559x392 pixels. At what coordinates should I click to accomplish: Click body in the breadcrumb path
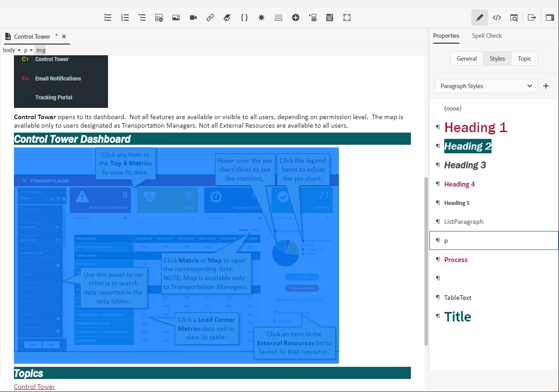coord(9,50)
